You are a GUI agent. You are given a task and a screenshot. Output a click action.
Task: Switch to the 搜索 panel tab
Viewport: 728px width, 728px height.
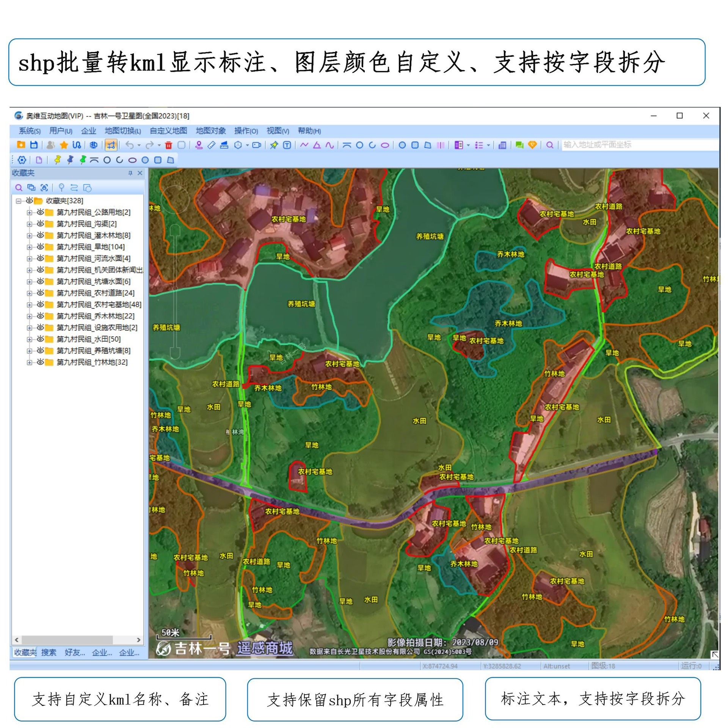point(49,652)
